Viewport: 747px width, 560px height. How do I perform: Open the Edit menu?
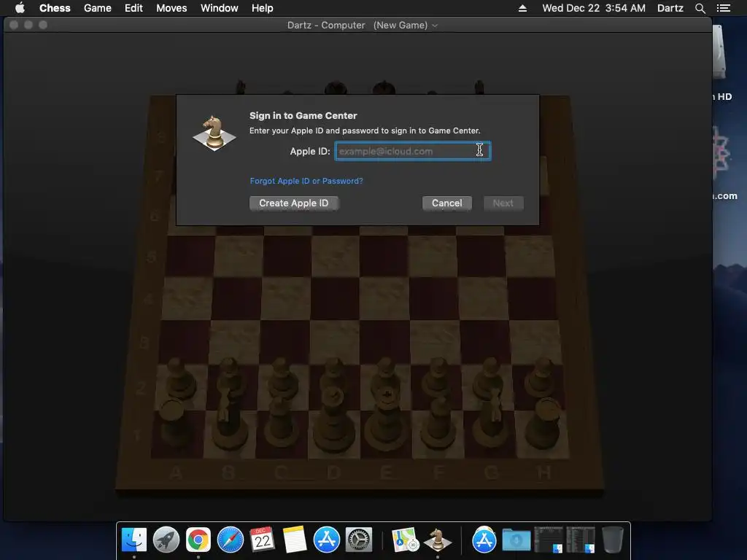coord(133,8)
